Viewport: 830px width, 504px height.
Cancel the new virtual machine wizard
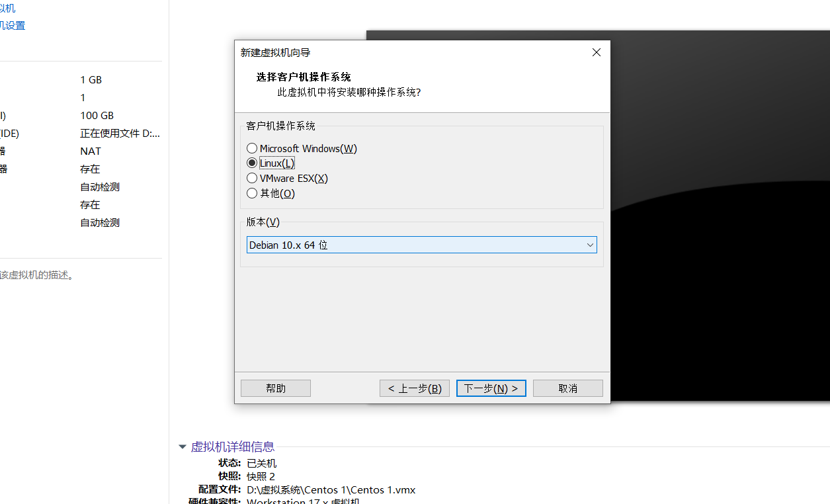(567, 388)
